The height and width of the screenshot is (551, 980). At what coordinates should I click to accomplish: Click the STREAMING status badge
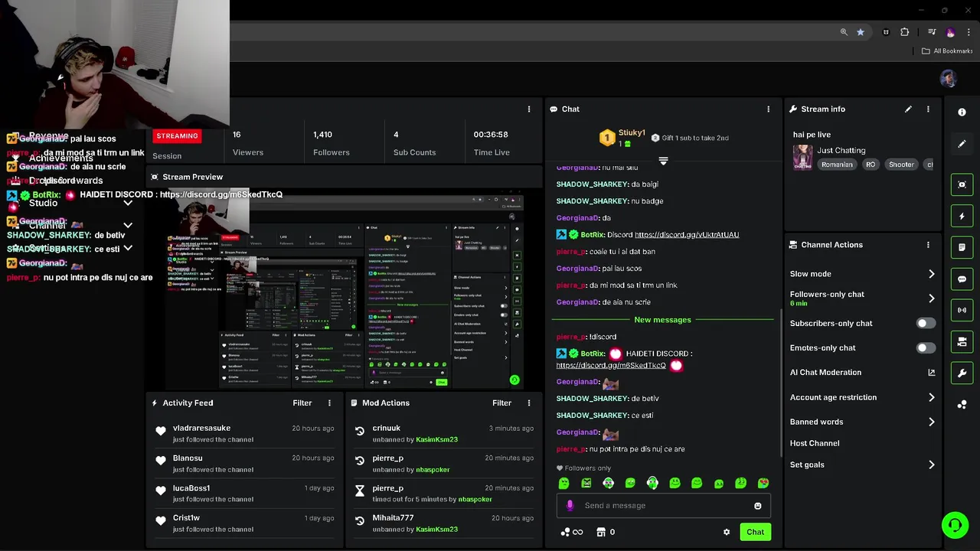pos(177,136)
